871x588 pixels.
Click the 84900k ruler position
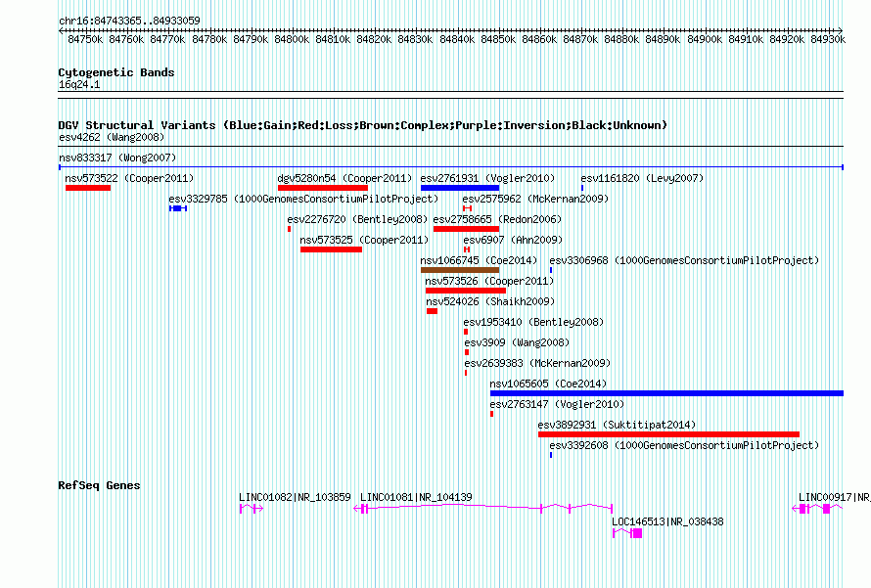pos(705,39)
